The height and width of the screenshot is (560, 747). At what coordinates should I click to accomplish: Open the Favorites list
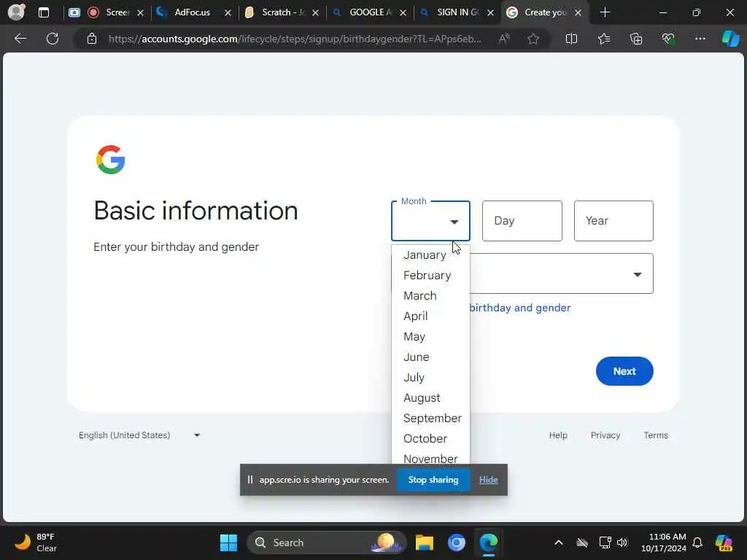604,39
